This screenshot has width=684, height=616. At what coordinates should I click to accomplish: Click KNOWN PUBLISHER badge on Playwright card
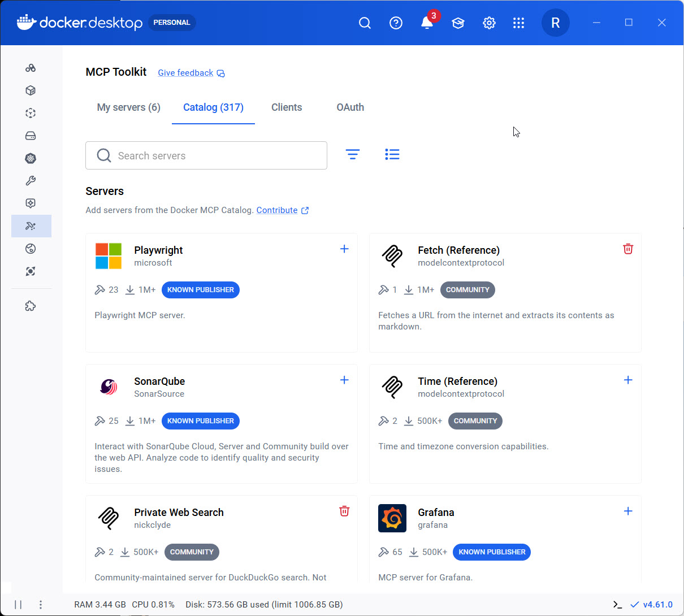pyautogui.click(x=201, y=290)
